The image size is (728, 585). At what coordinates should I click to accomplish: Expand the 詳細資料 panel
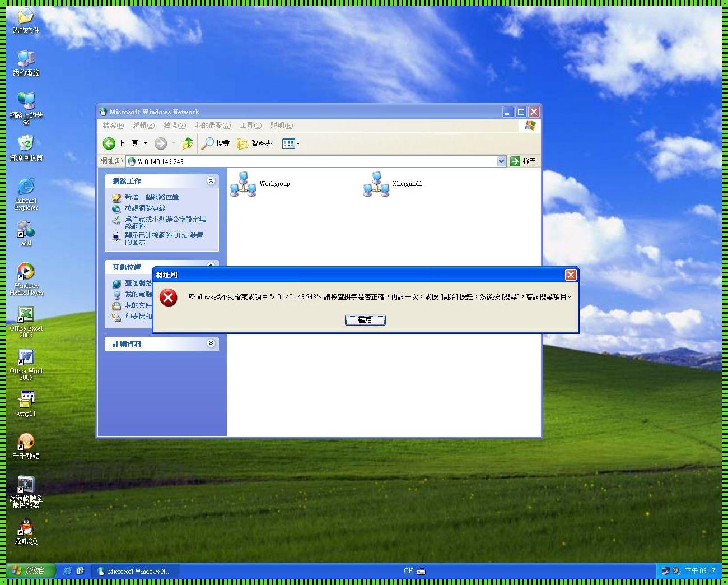tap(211, 343)
